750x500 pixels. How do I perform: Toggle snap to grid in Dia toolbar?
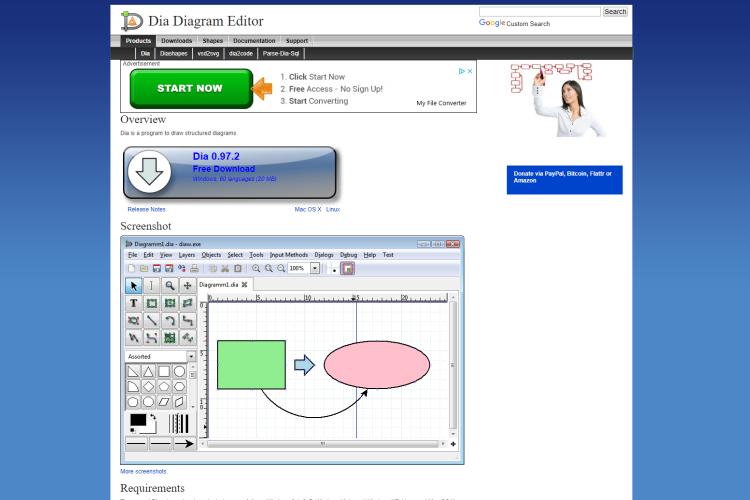[334, 269]
